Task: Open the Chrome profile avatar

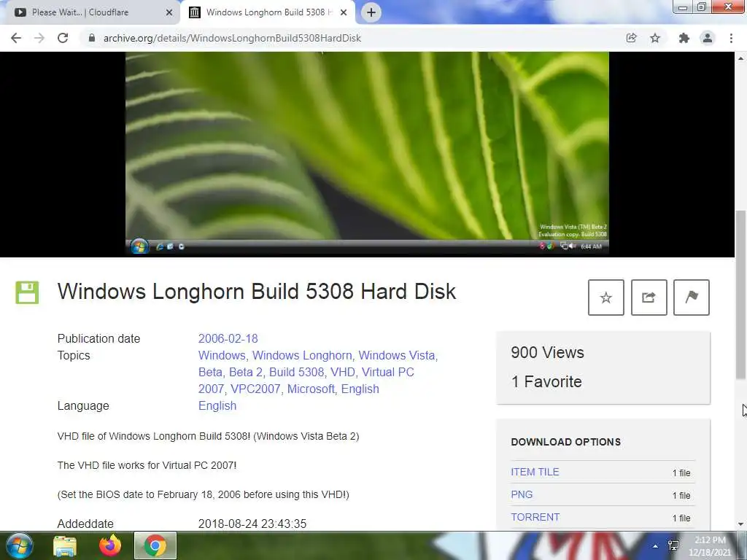Action: click(708, 38)
